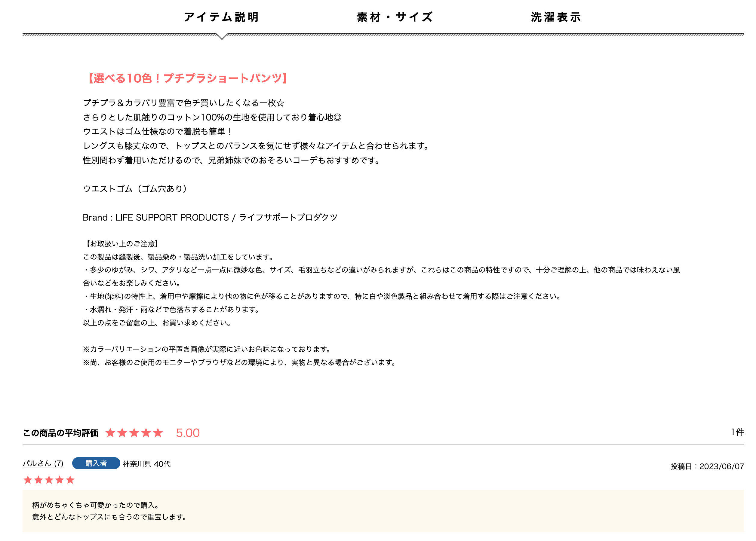The width and height of the screenshot is (756, 541).
Task: Open the 素材・サイズ tab
Action: tap(395, 17)
